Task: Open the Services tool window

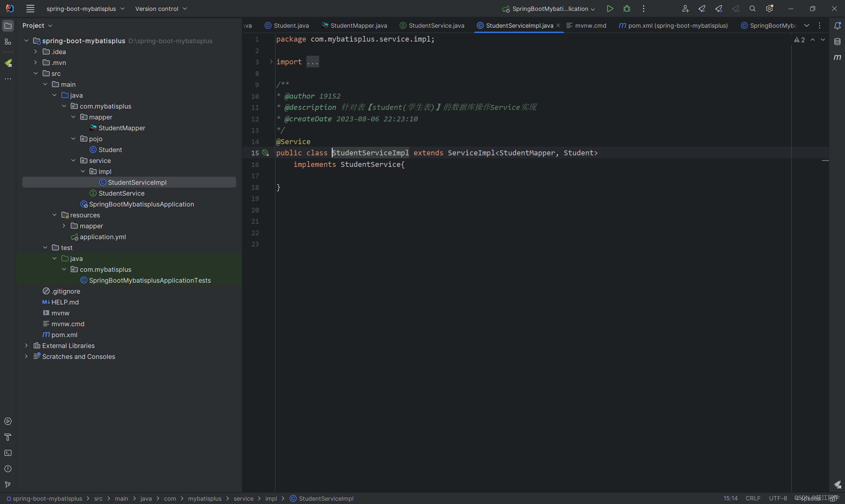Action: (x=8, y=421)
